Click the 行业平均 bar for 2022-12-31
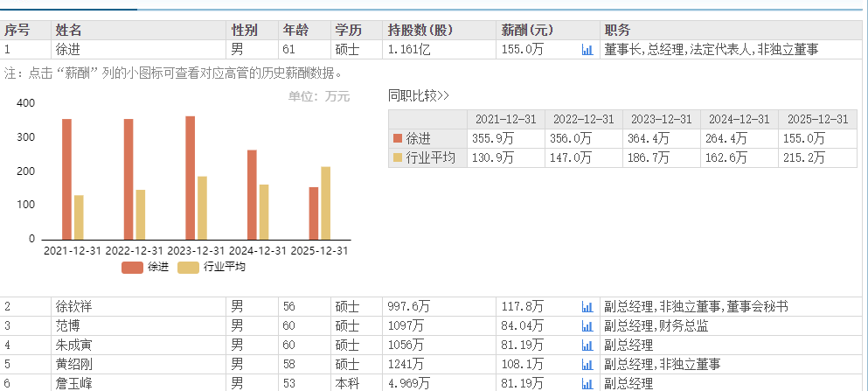The height and width of the screenshot is (391, 868). coord(141,214)
